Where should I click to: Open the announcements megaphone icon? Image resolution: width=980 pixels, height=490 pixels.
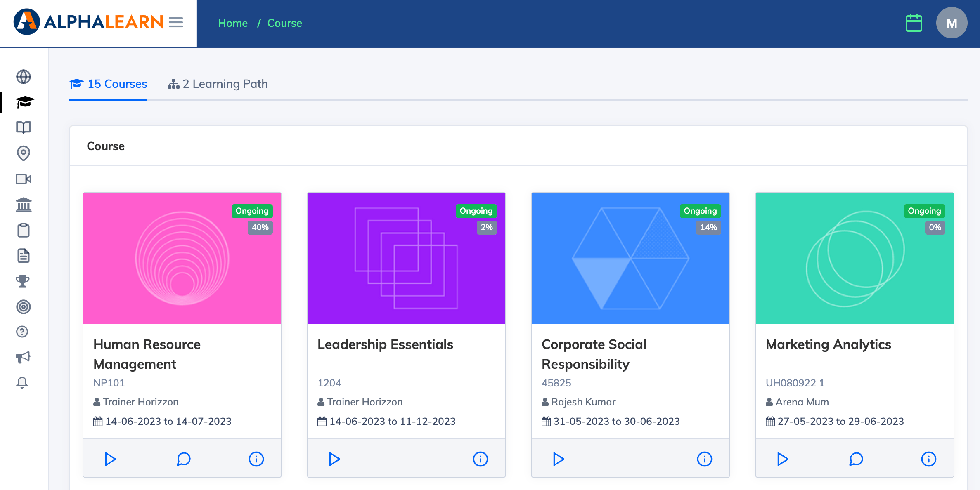pyautogui.click(x=24, y=357)
